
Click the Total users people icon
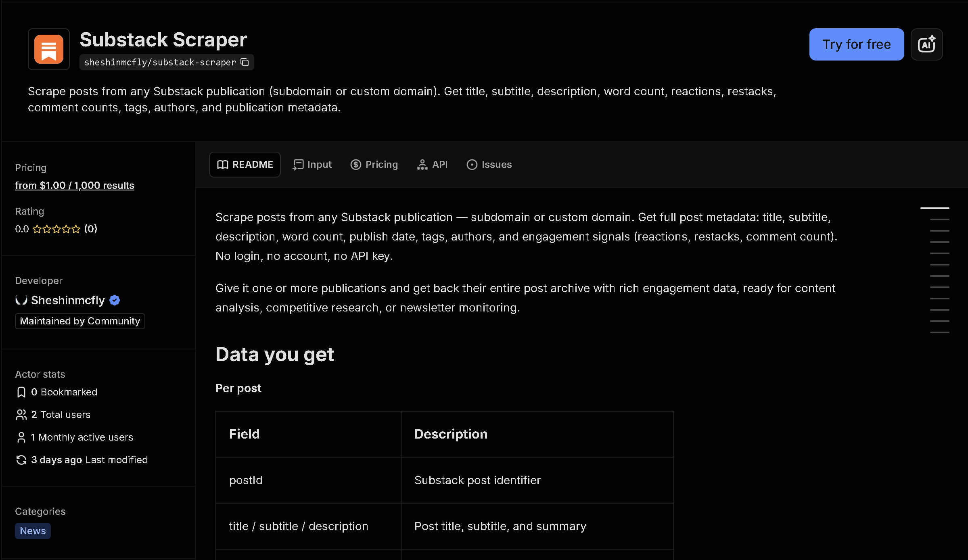coord(21,415)
